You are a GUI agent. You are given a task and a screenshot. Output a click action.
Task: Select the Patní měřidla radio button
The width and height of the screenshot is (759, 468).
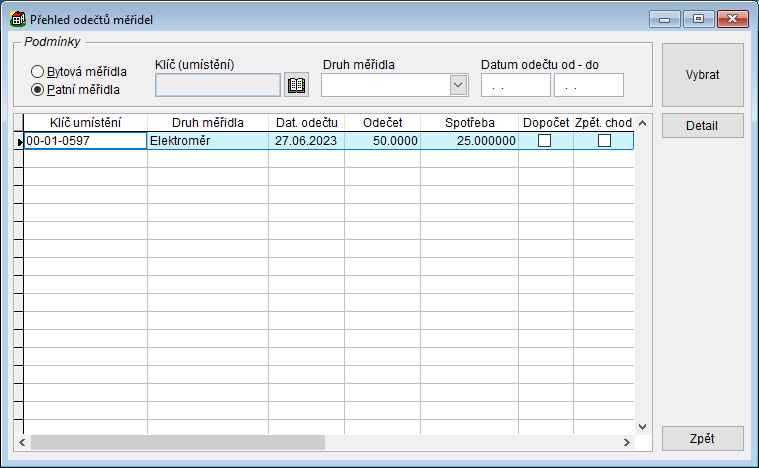click(38, 89)
